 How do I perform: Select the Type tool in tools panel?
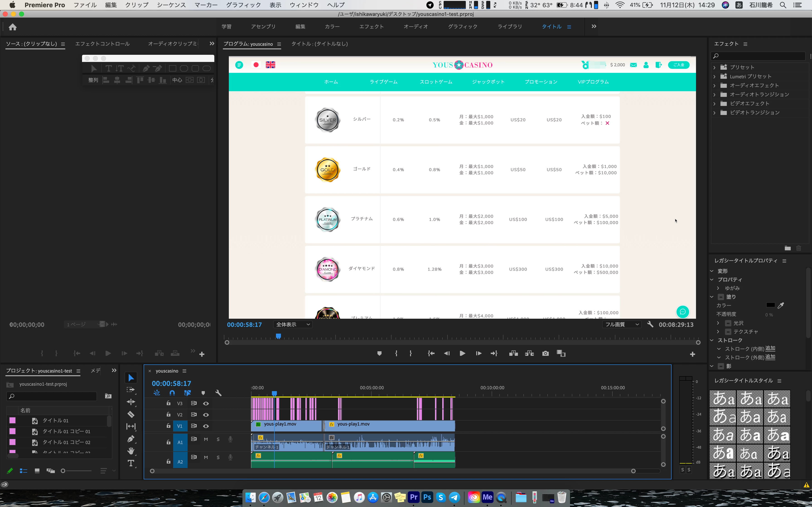click(x=131, y=463)
